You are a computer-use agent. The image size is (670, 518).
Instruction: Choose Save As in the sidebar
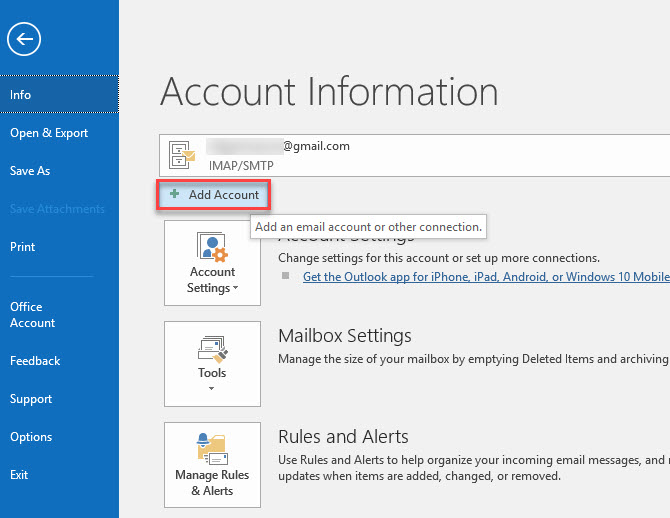[x=30, y=171]
